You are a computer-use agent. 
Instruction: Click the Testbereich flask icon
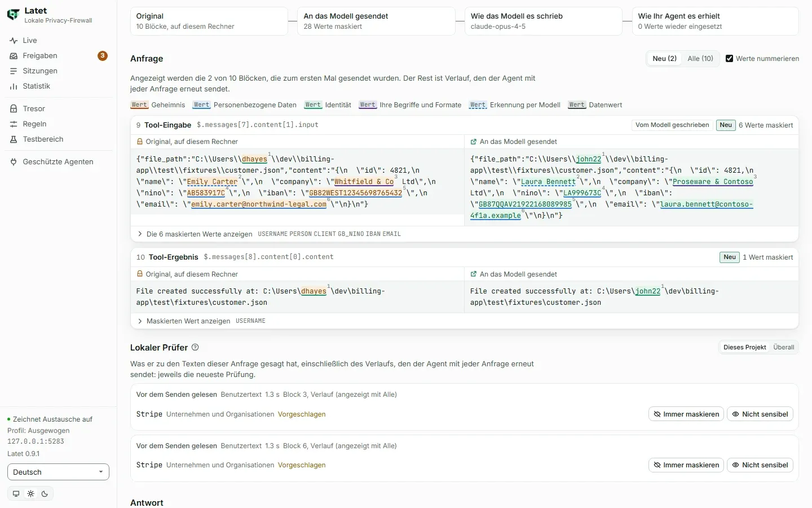pyautogui.click(x=14, y=139)
